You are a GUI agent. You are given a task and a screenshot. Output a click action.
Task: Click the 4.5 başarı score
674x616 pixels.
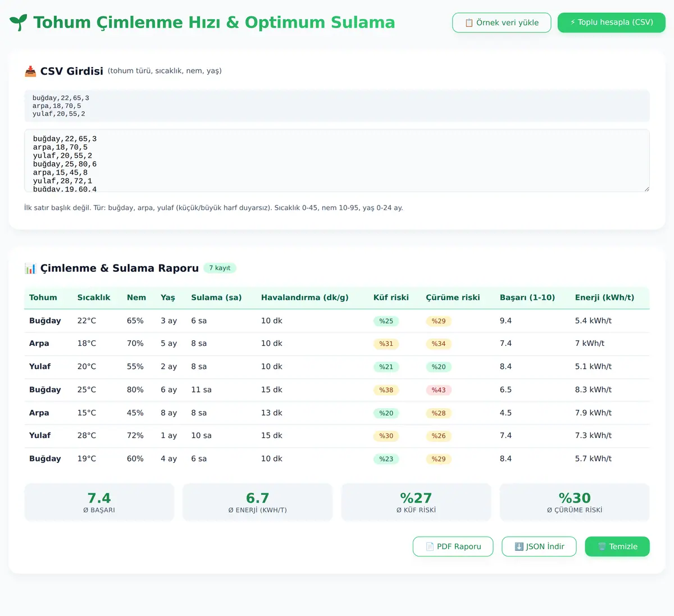click(505, 413)
